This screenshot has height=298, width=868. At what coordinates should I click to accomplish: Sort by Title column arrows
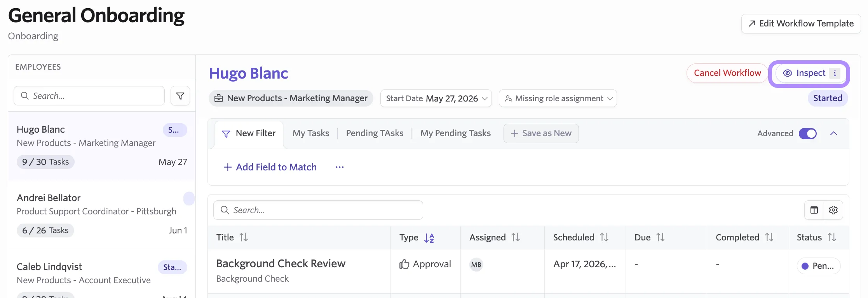click(244, 237)
